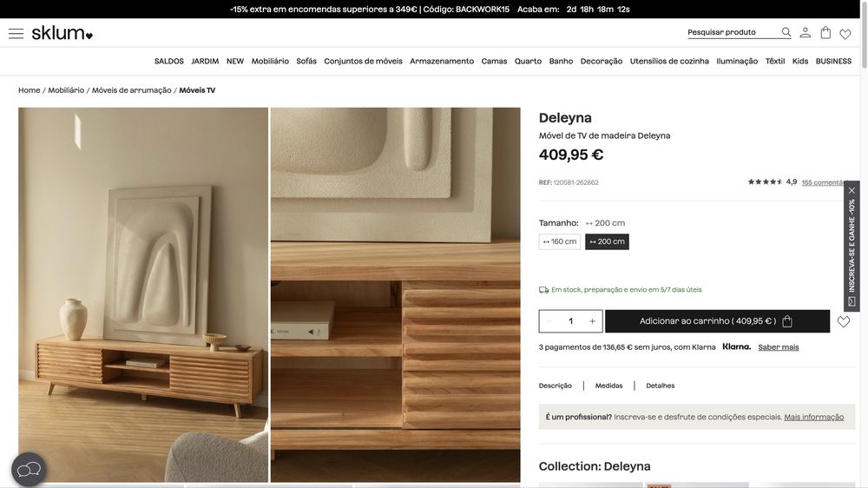Open the Iluminação category menu

[x=737, y=62]
